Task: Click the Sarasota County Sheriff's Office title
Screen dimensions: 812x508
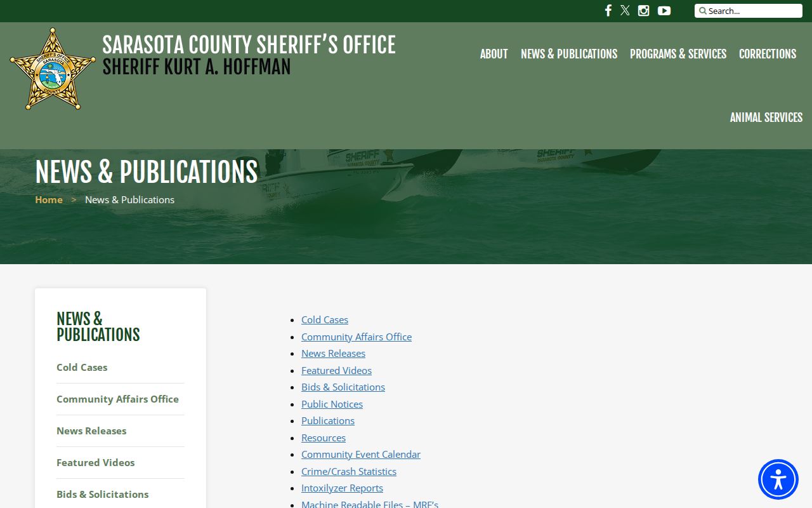Action: (249, 44)
